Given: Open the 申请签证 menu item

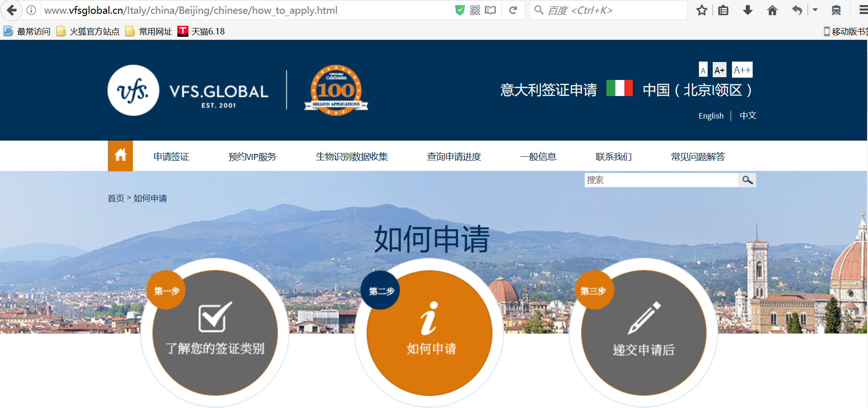Looking at the screenshot, I should (171, 157).
